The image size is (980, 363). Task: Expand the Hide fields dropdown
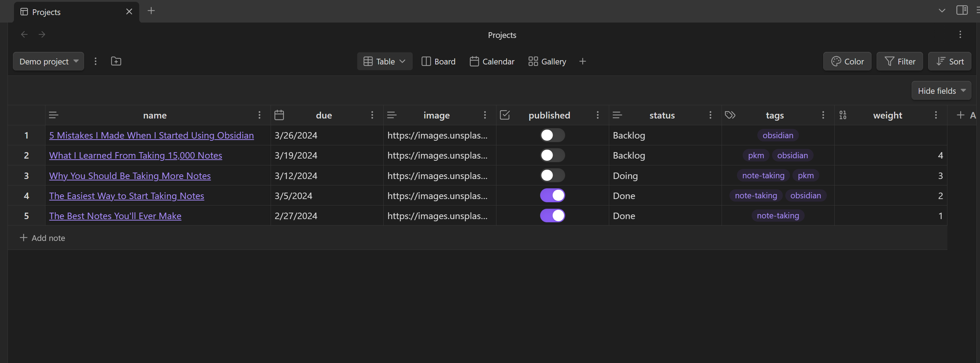[x=941, y=91]
